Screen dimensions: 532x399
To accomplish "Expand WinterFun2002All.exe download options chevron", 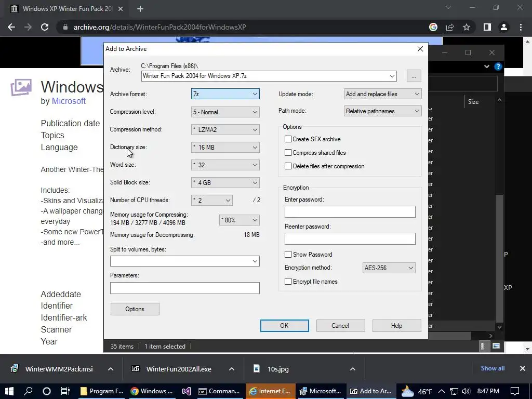I will [x=232, y=369].
